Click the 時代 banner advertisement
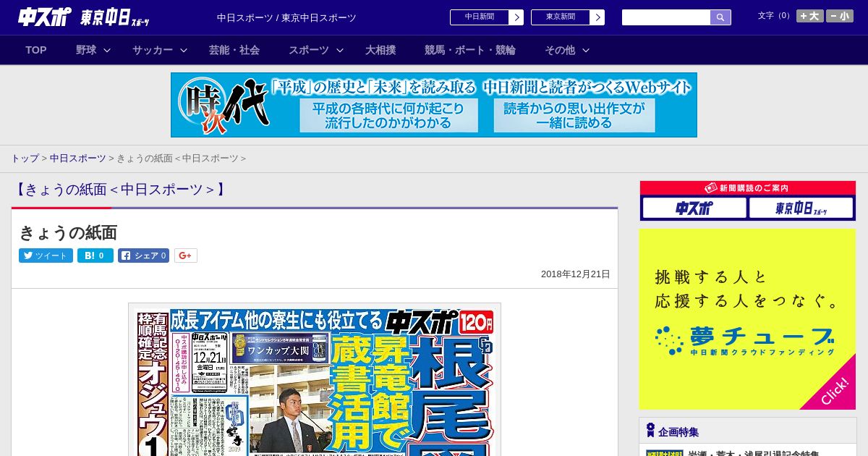The height and width of the screenshot is (456, 868). (x=434, y=105)
